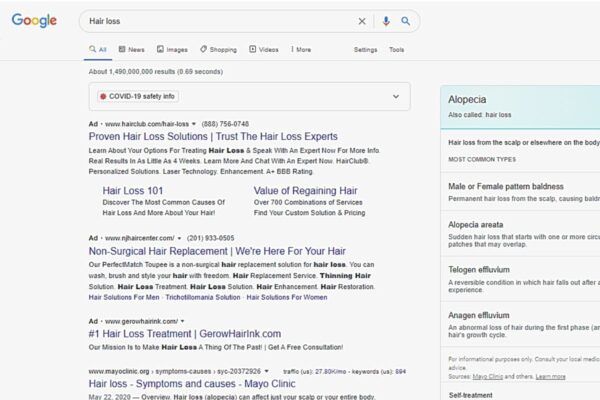This screenshot has height=400, width=600.
Task: Clear the search box with the X icon
Action: tap(362, 21)
